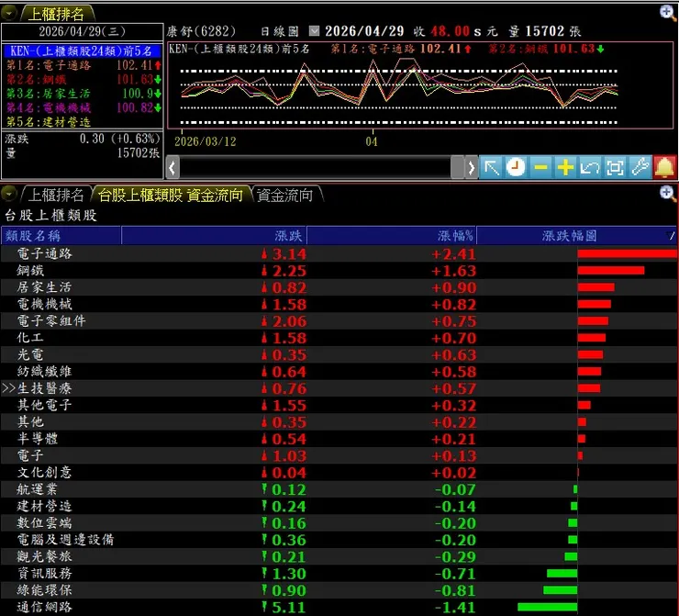679x616 pixels.
Task: Select 文化創意 sector row
Action: (339, 472)
